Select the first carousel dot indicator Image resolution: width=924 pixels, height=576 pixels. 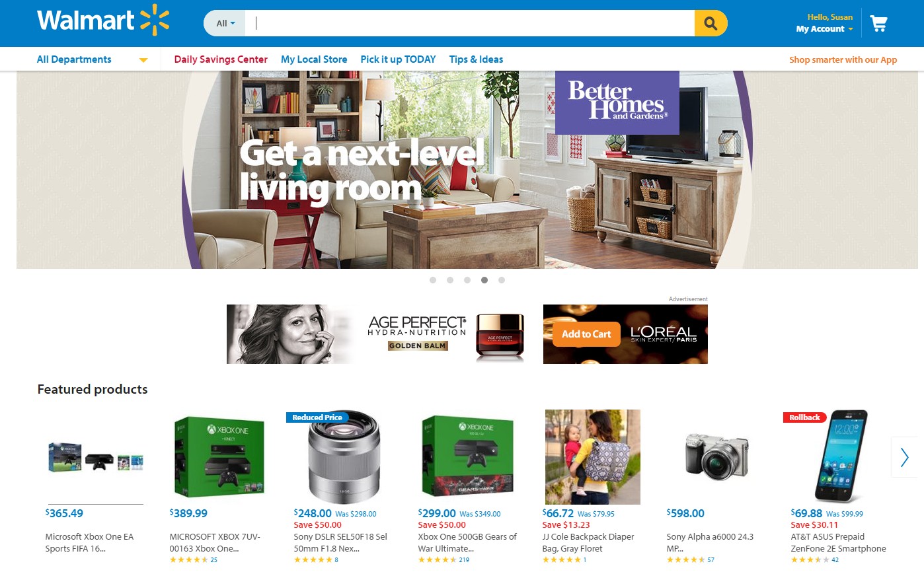click(x=433, y=280)
